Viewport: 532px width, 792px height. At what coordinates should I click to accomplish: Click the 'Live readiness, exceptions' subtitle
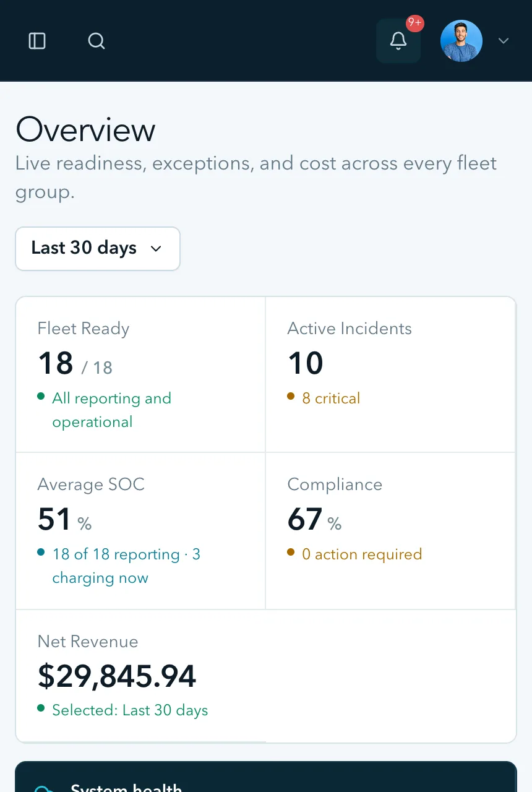click(x=256, y=177)
